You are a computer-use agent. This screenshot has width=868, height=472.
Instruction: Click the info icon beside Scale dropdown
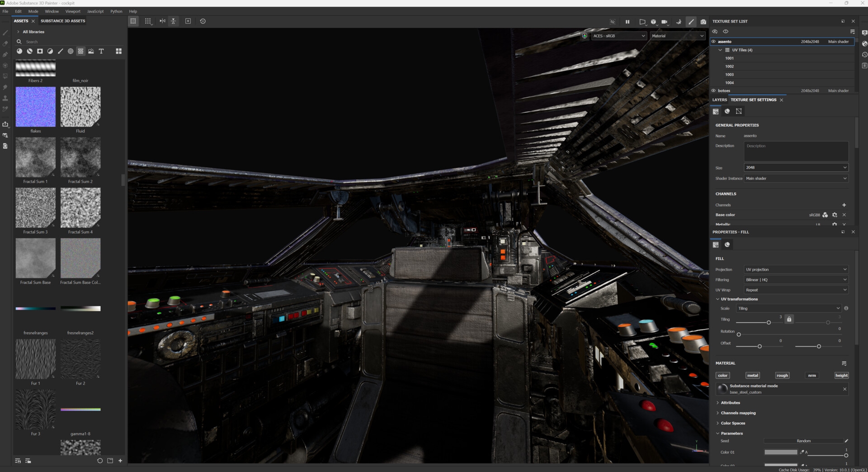click(846, 308)
